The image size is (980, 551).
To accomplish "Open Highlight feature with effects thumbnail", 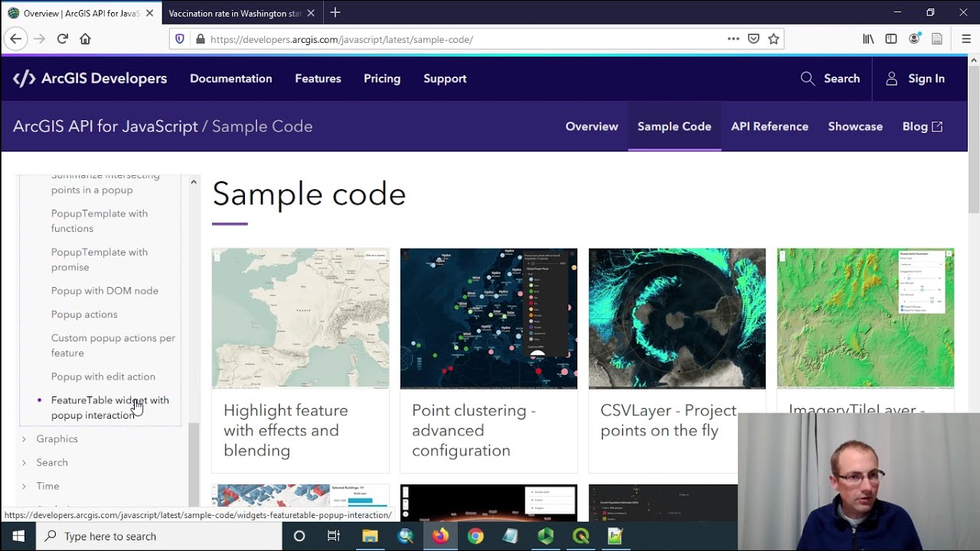I will (300, 318).
